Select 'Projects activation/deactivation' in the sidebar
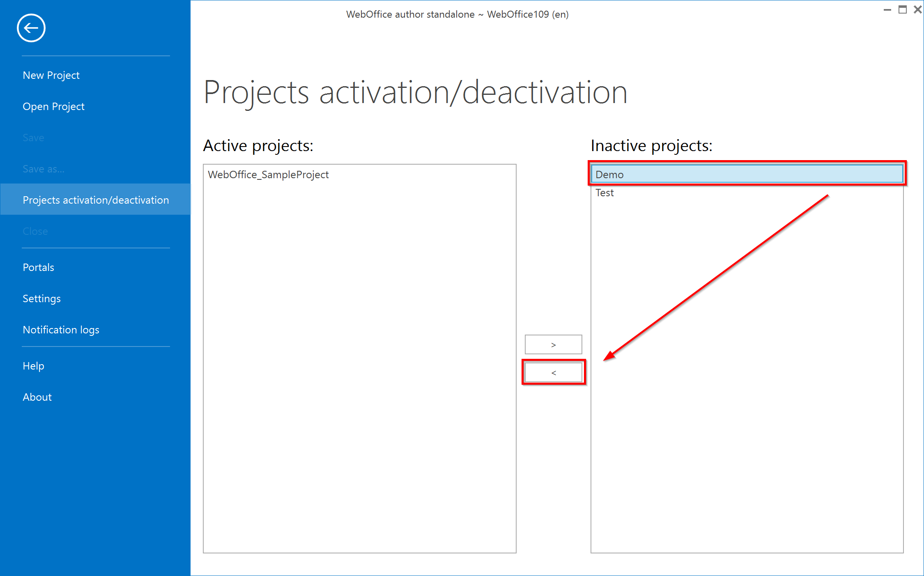The width and height of the screenshot is (924, 576). coord(95,200)
